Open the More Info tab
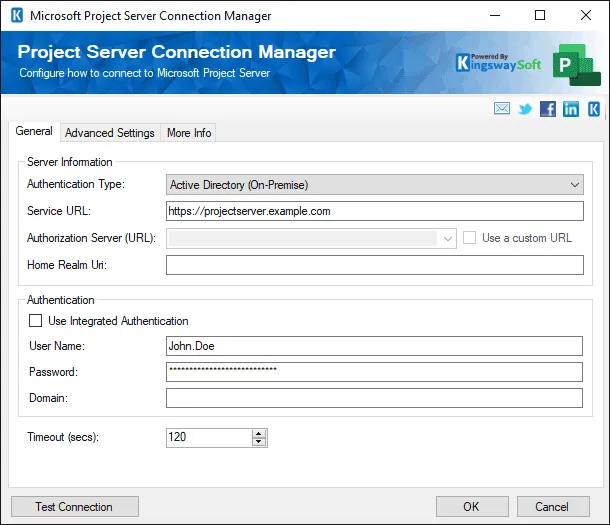The image size is (610, 525). 188,133
